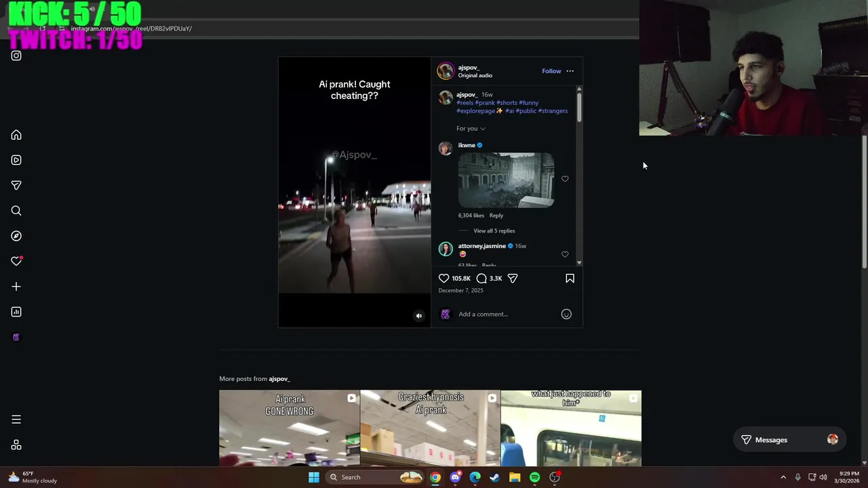This screenshot has height=488, width=868.
Task: Open Instagram home via logo icon
Action: click(x=16, y=56)
